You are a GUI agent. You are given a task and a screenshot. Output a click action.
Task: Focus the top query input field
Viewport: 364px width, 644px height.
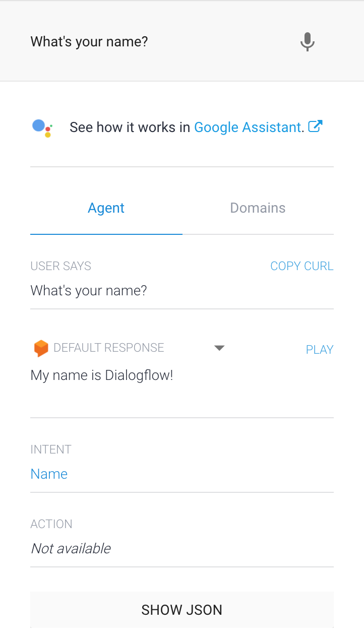(x=151, y=41)
